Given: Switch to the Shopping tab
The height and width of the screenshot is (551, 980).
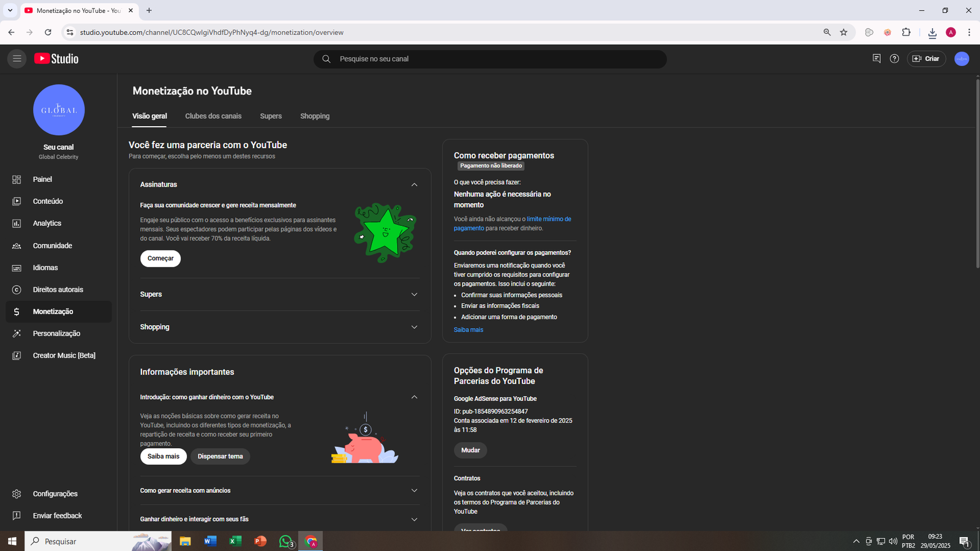Looking at the screenshot, I should click(315, 116).
